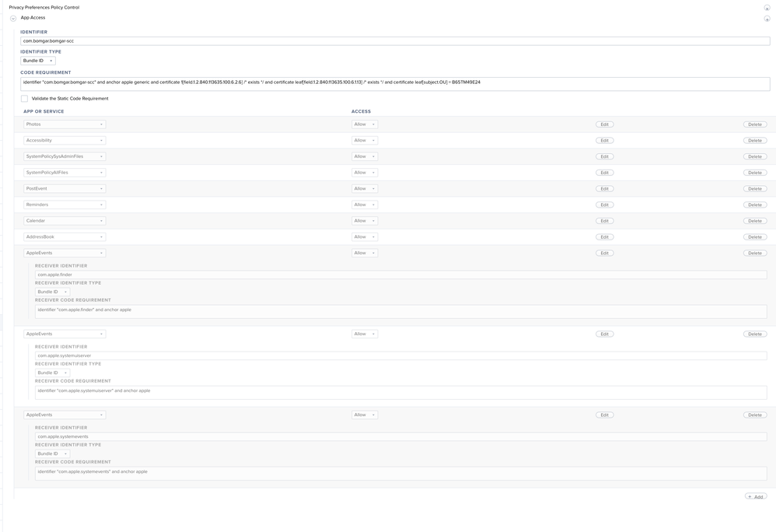Delete the com.apple.finder AppleEvents row
The height and width of the screenshot is (532, 776).
coord(755,253)
